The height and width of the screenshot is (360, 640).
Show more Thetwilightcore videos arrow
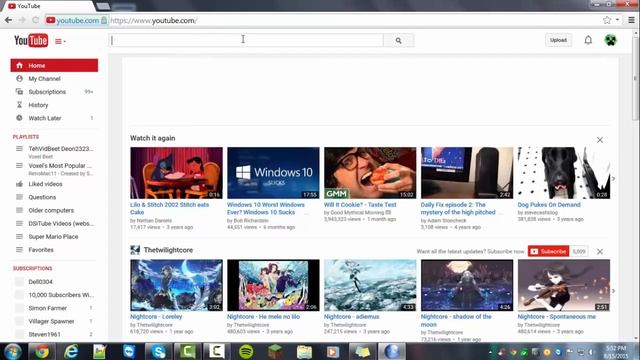(613, 291)
